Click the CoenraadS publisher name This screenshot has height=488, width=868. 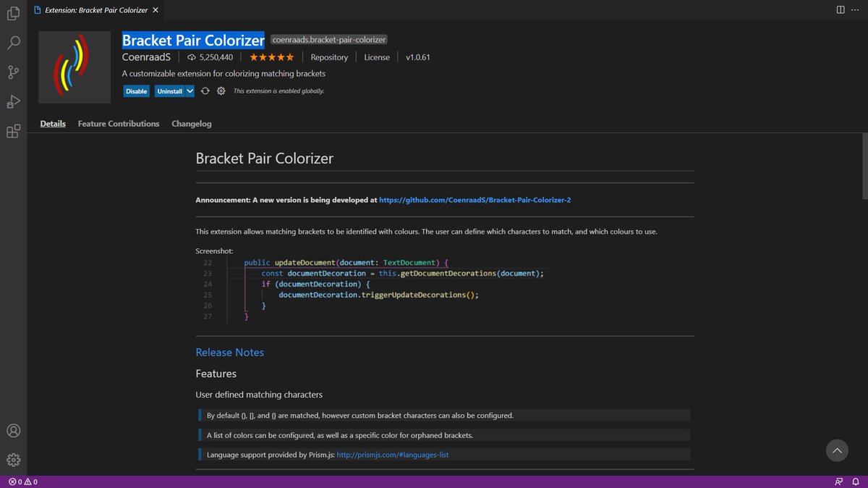[x=147, y=57]
